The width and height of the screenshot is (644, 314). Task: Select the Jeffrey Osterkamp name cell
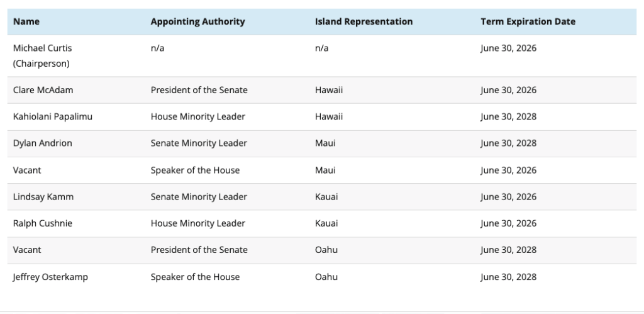(x=50, y=276)
